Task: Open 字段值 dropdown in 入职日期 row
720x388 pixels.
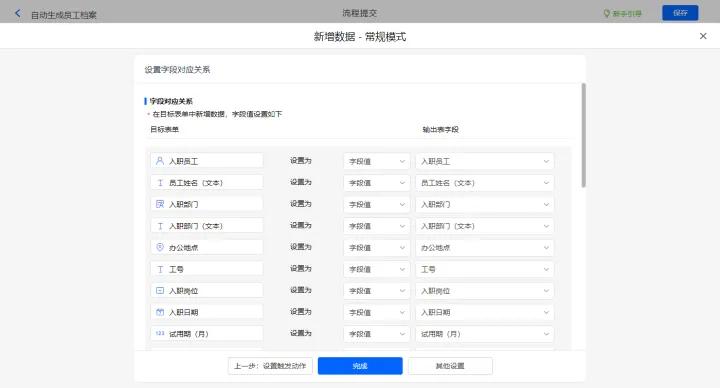Action: pos(377,312)
